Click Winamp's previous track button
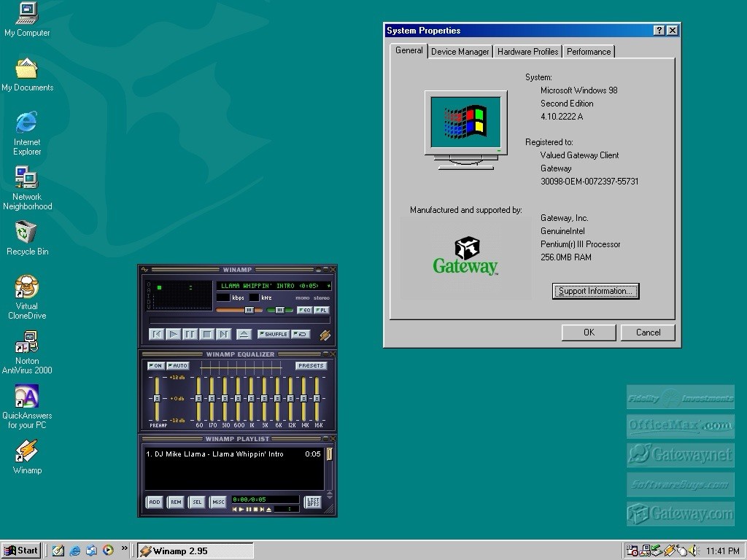The height and width of the screenshot is (560, 747). click(x=156, y=334)
